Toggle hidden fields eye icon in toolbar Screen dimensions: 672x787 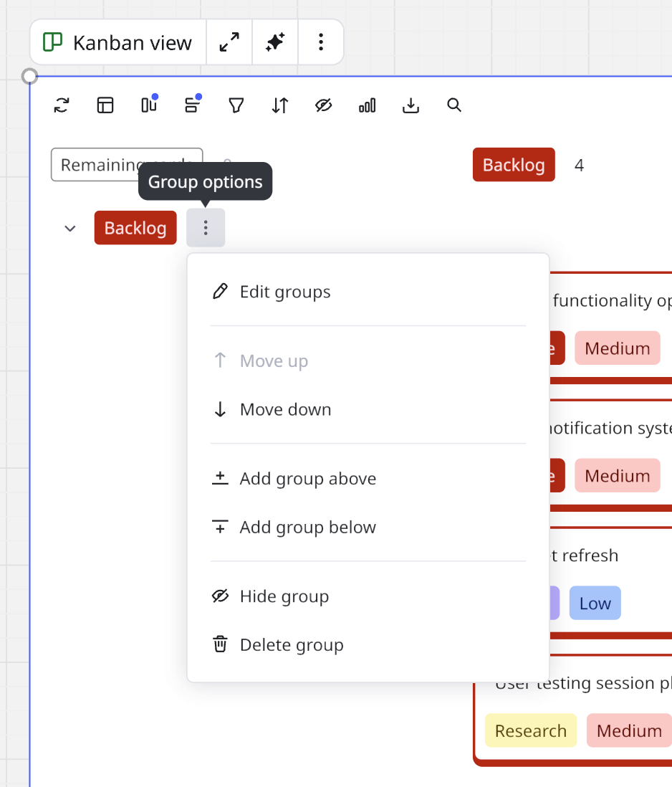click(x=323, y=105)
